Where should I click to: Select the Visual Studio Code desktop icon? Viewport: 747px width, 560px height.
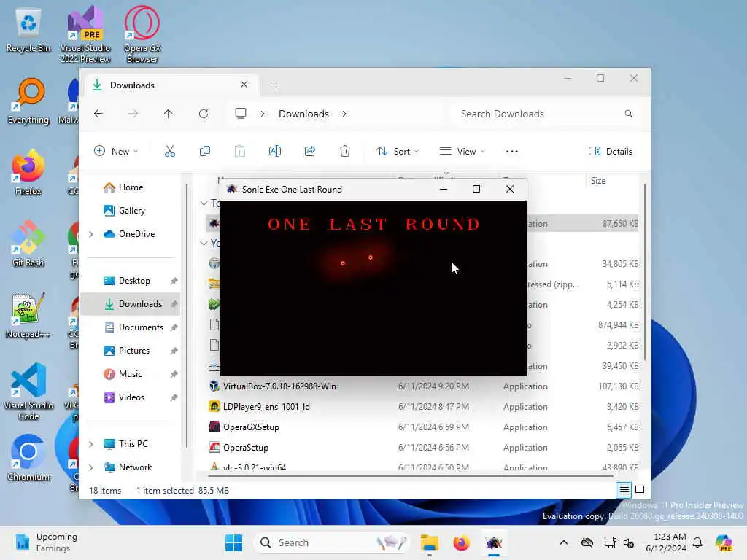(x=28, y=392)
